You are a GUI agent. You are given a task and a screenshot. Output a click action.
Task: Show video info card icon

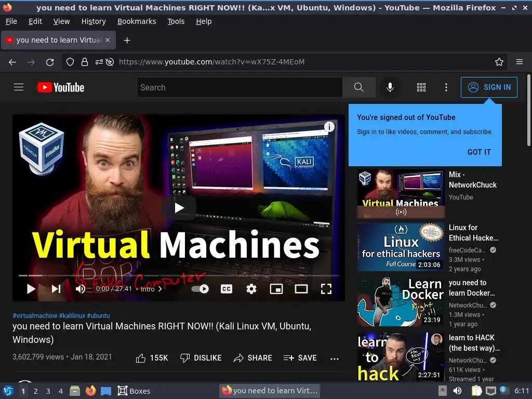point(329,127)
